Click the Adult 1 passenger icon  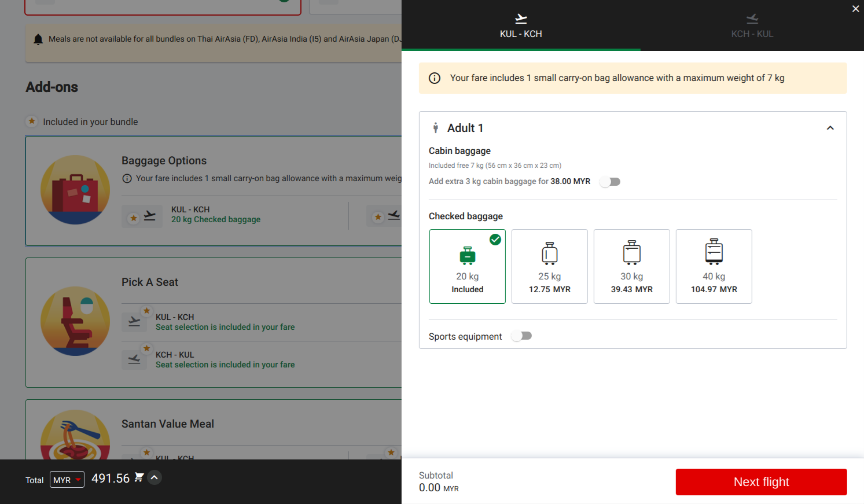coord(436,128)
